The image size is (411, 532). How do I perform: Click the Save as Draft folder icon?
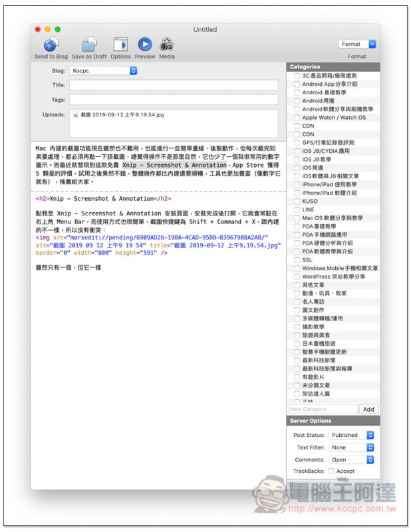[89, 45]
